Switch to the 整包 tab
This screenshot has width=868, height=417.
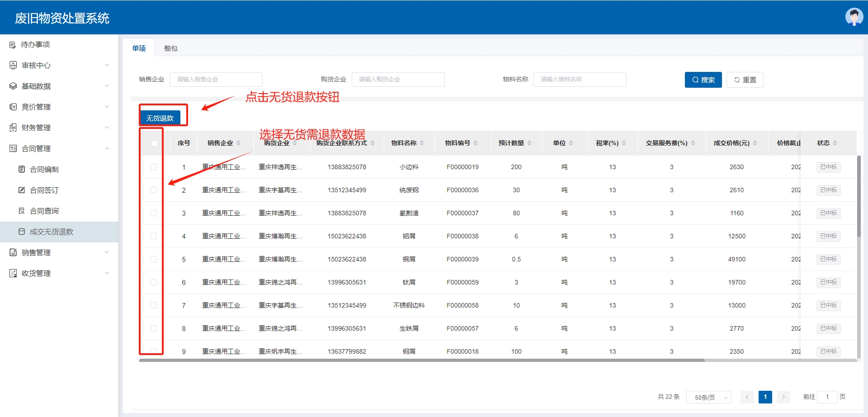point(170,48)
